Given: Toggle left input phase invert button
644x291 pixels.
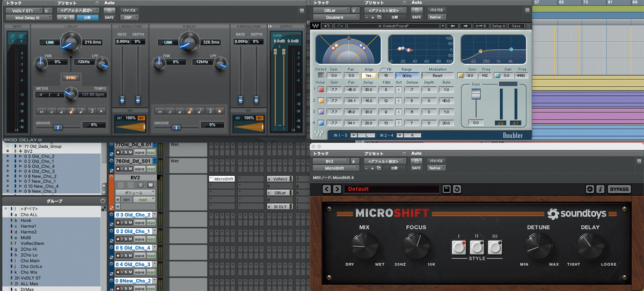Looking at the screenshot, I should tap(13, 36).
